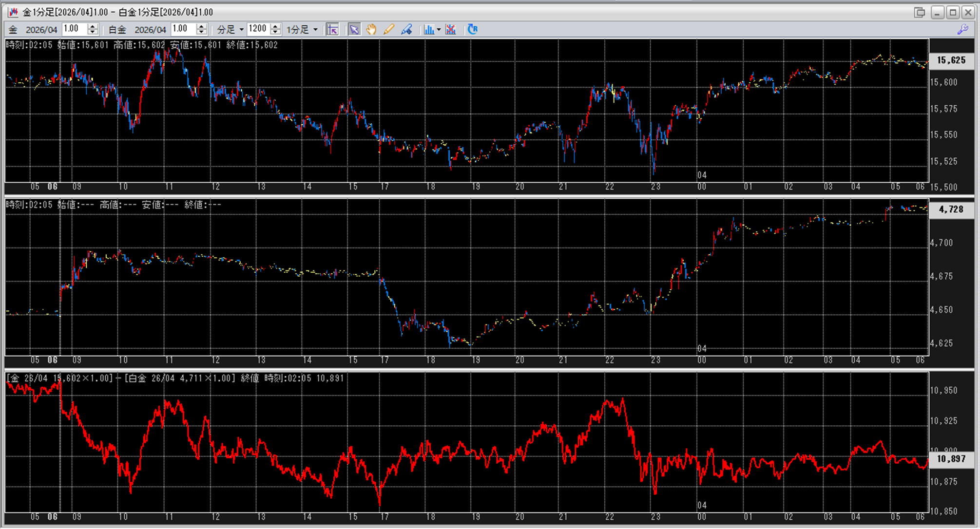Select the pencil drawing tool
Viewport: 980px width, 529px height.
pos(388,30)
